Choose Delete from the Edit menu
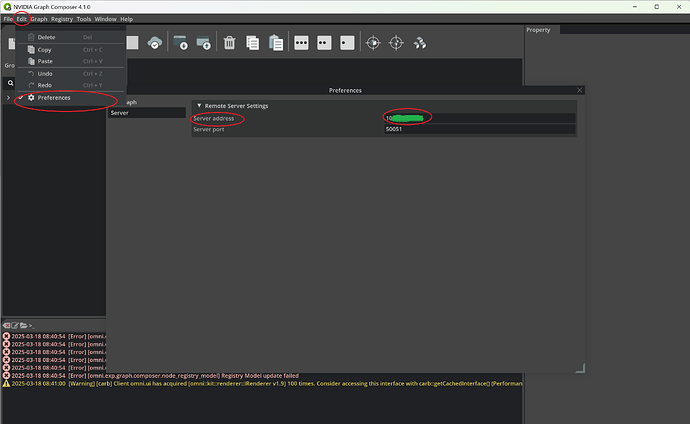Viewport: 690px width, 424px height. click(70, 37)
